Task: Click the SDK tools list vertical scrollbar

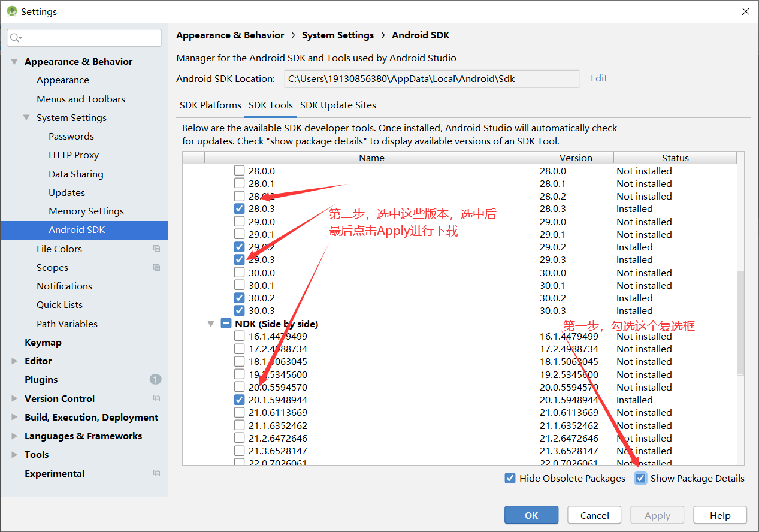Action: click(740, 322)
